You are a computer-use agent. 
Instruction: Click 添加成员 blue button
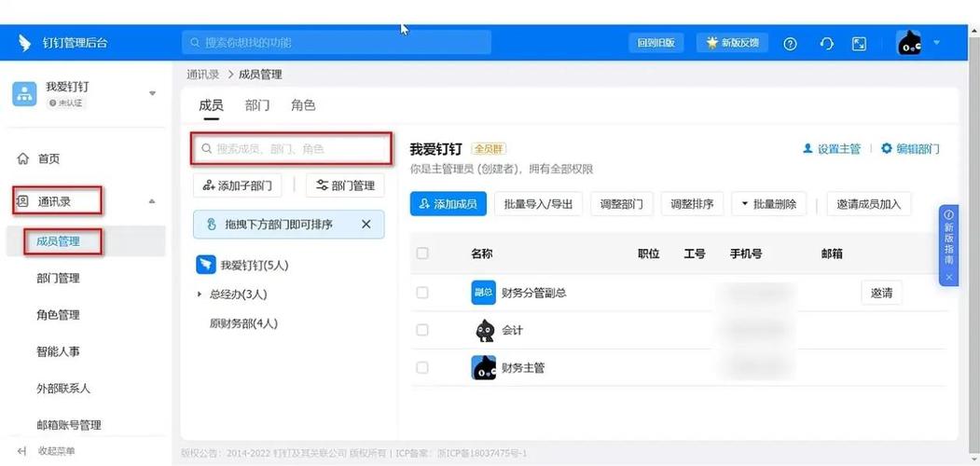pyautogui.click(x=449, y=204)
